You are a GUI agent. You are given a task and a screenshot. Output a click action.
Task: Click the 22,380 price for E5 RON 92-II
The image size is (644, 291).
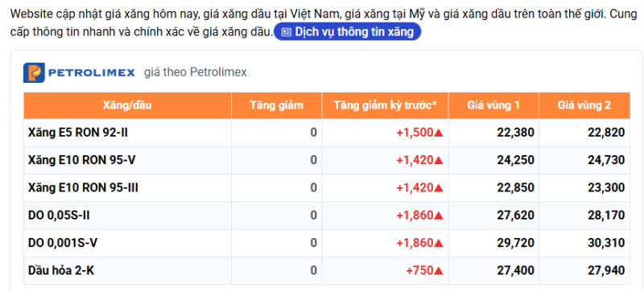[515, 133]
